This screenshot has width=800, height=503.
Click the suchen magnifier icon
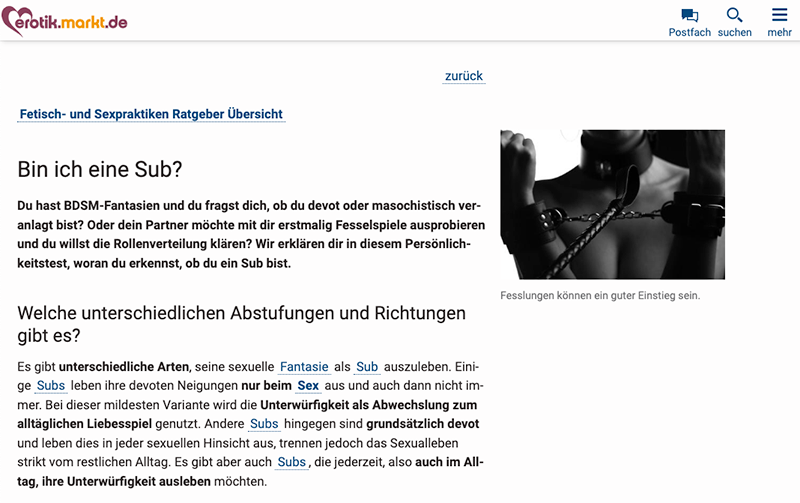click(x=734, y=15)
